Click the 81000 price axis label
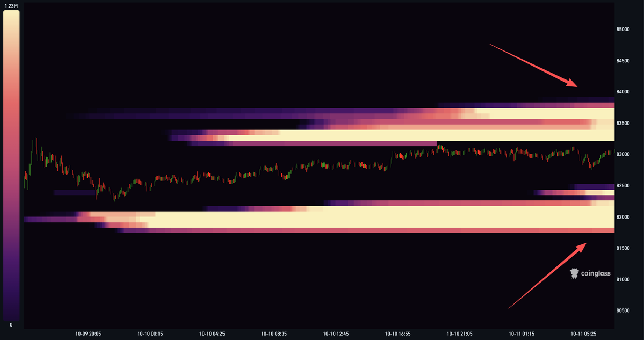 pos(623,279)
